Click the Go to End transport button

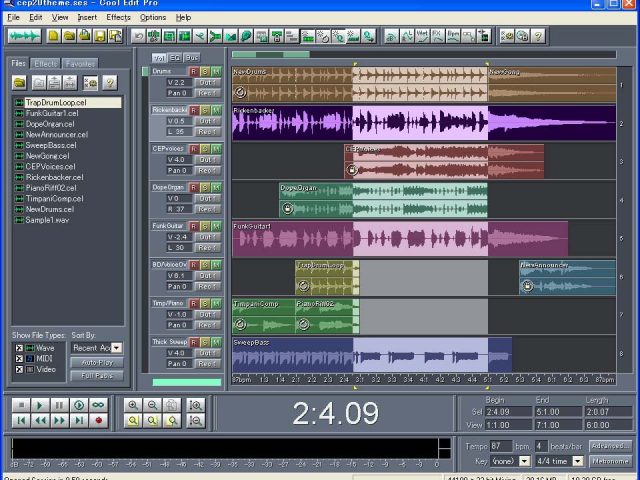coord(79,421)
